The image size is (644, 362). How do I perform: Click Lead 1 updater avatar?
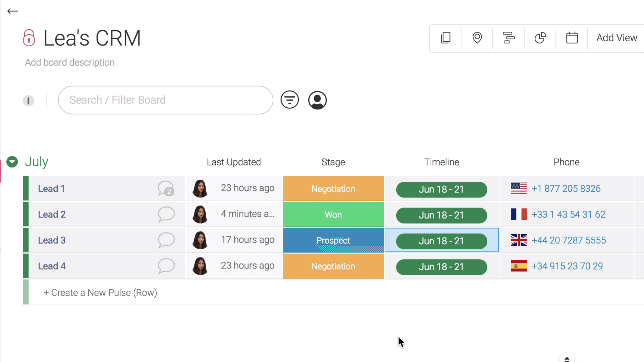coord(200,188)
